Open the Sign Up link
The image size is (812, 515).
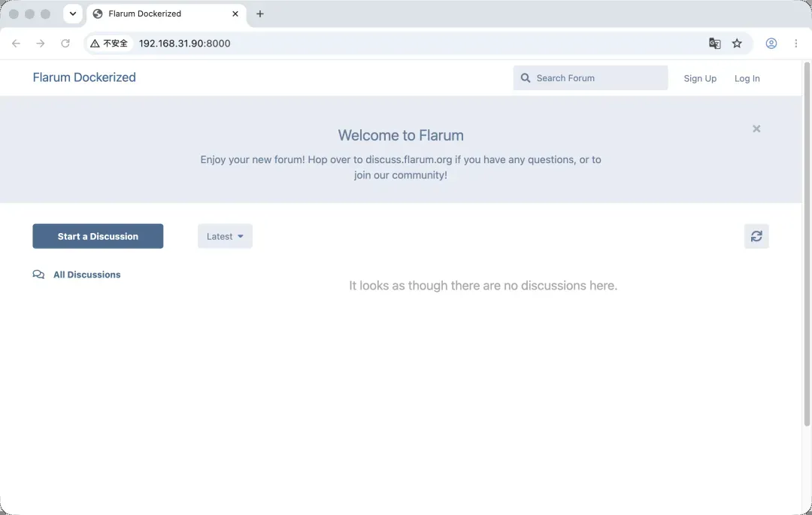[x=700, y=78]
